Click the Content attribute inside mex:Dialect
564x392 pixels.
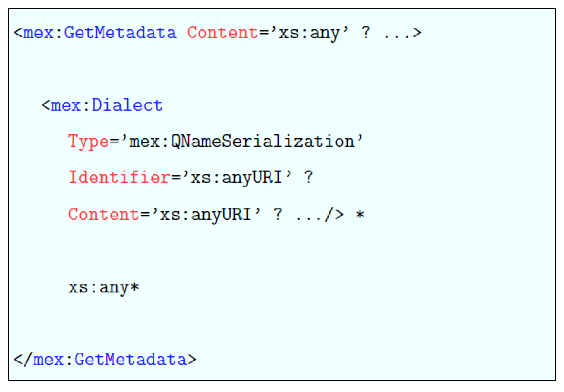coord(104,214)
